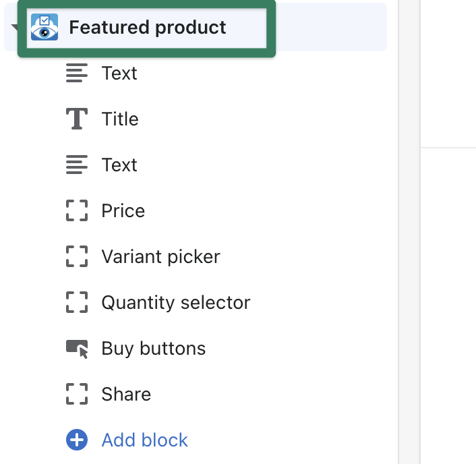Screen dimensions: 476x464
Task: Click the Share block bracket icon
Action: (x=77, y=394)
